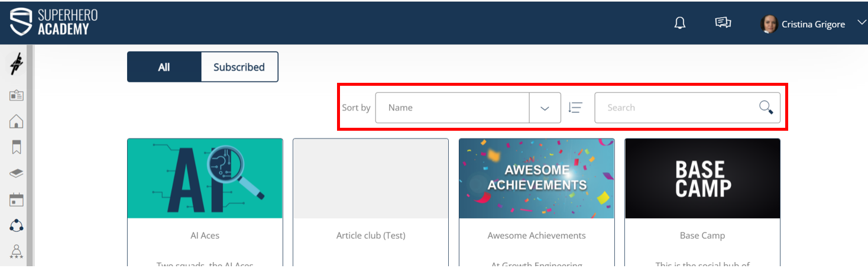Toggle the sort order direction
Image resolution: width=868 pixels, height=268 pixels.
click(575, 108)
